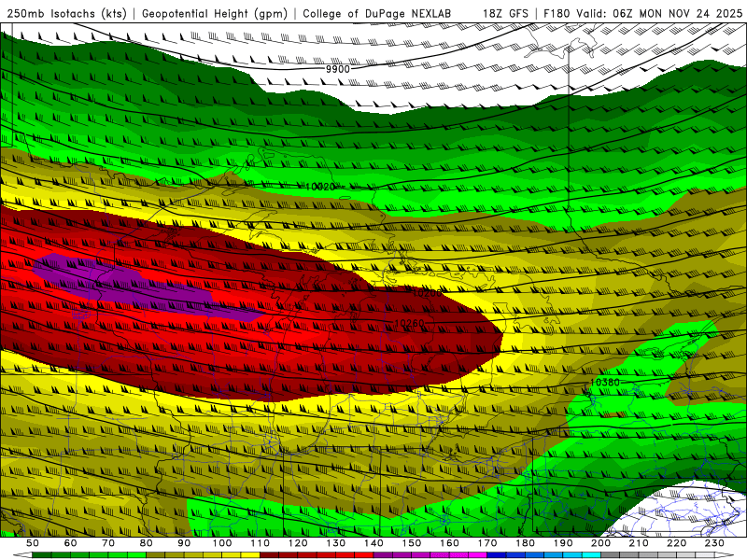Click the "Geopotential Height (gpm)" title text
The width and height of the screenshot is (747, 560).
[x=215, y=13]
